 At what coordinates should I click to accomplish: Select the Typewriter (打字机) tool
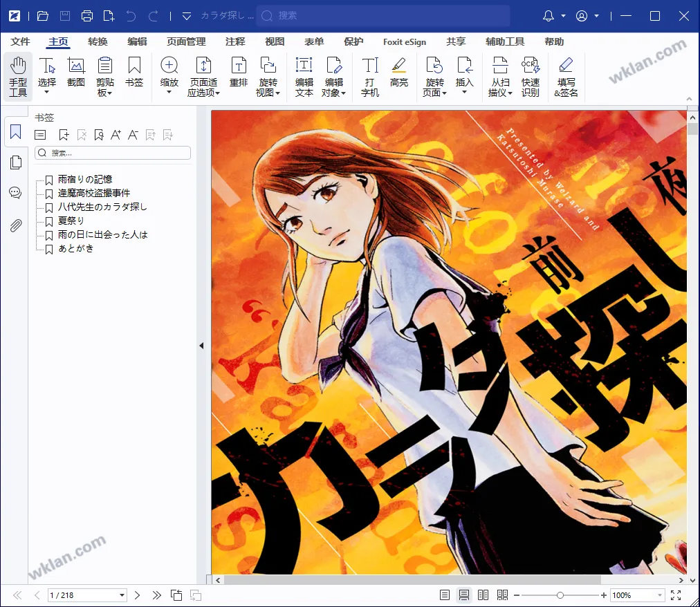click(369, 77)
